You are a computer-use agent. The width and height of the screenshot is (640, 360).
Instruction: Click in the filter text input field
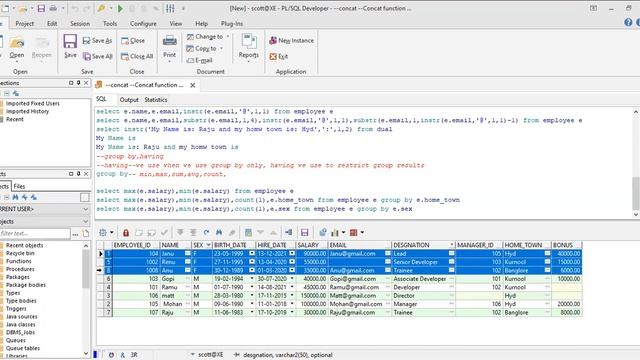click(x=35, y=233)
